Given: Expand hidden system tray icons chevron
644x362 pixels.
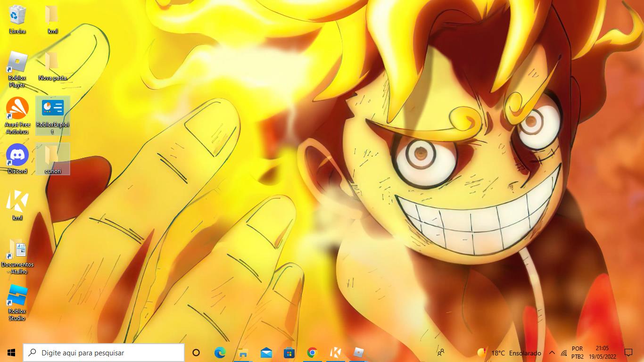Looking at the screenshot, I should point(552,353).
